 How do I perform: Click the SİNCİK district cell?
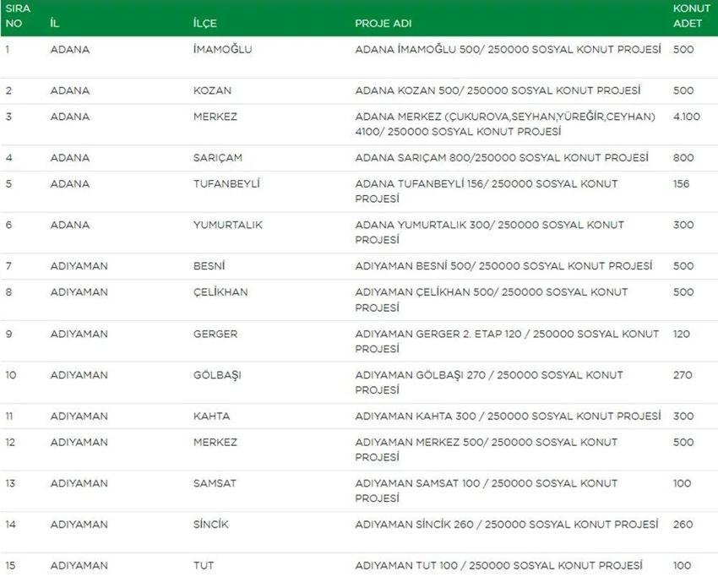210,525
